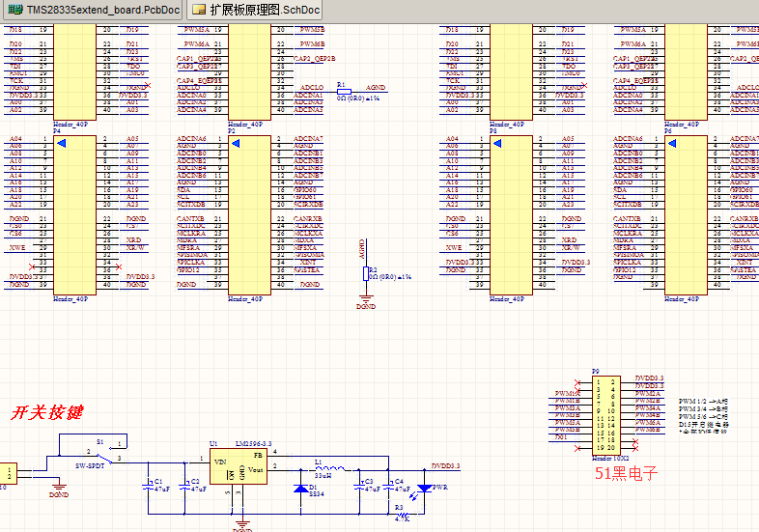Select the 扩展板原理图.SchDoc tab
The image size is (759, 532).
coord(255,10)
